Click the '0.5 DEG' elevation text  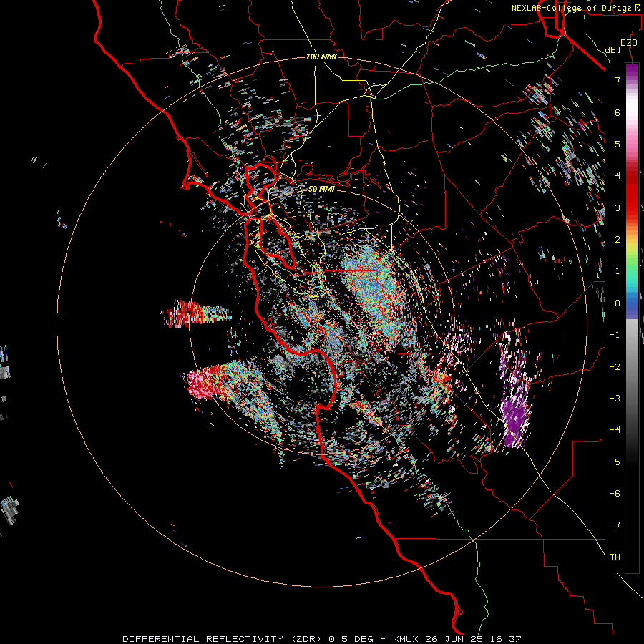click(351, 639)
